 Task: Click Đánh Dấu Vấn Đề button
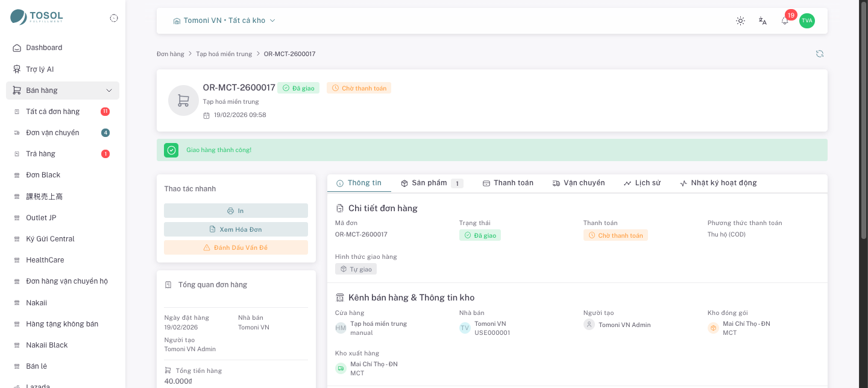tap(236, 247)
